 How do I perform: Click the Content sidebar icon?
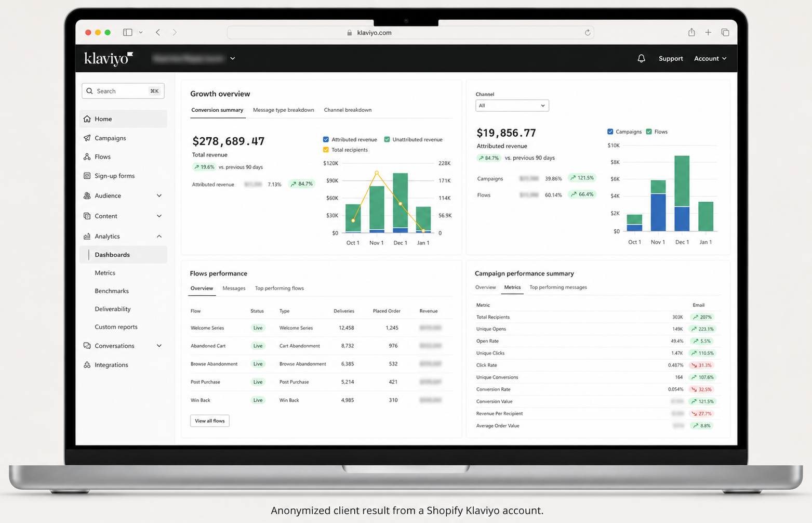click(87, 216)
